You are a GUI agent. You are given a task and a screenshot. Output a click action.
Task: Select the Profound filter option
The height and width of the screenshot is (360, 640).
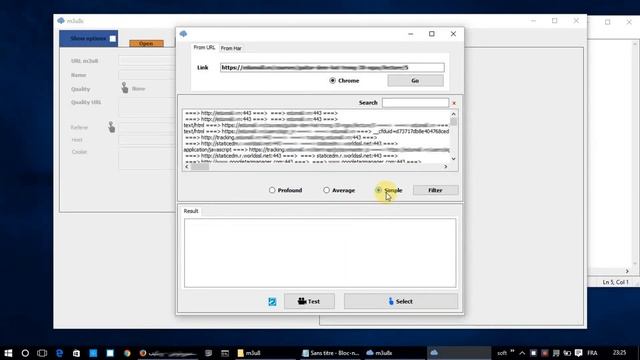click(285, 190)
